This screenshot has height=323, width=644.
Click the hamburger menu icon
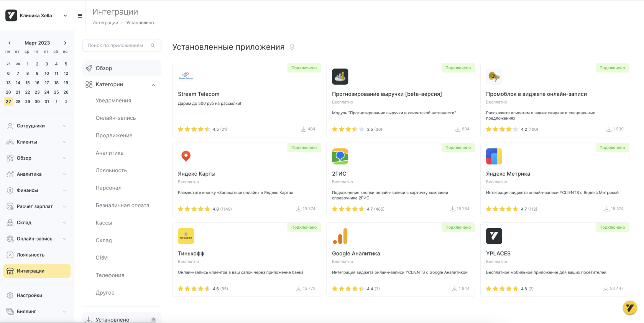80,16
